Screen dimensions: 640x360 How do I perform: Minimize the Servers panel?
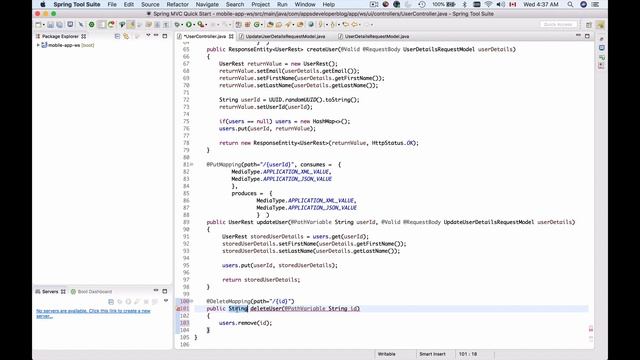click(156, 291)
